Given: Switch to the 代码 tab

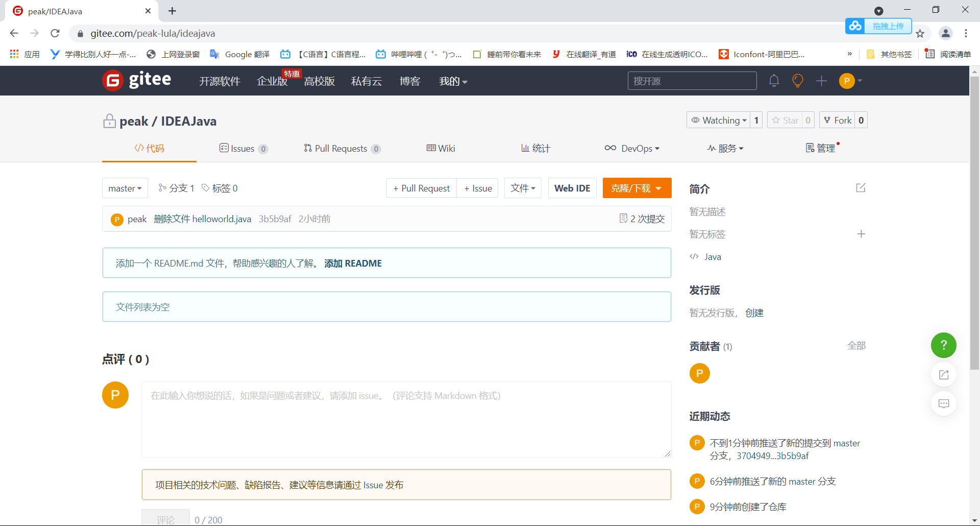Looking at the screenshot, I should (x=149, y=148).
